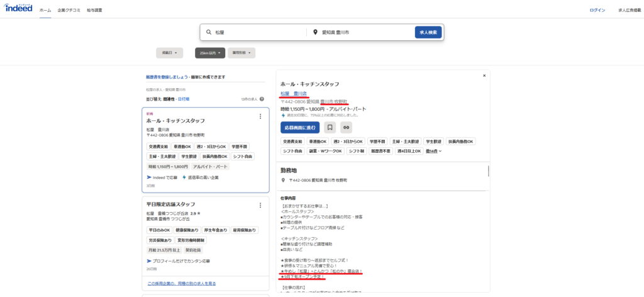This screenshot has height=297, width=644.
Task: Click the ログイン link
Action: [x=597, y=10]
